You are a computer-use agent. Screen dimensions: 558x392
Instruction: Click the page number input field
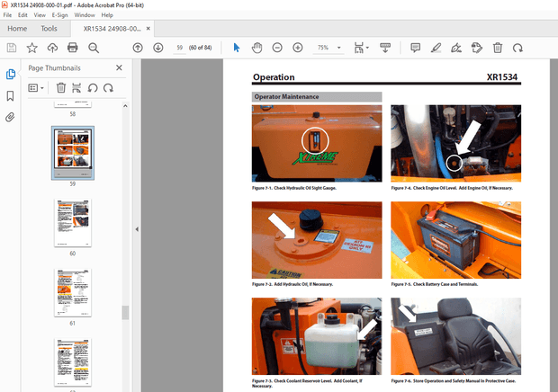(180, 48)
